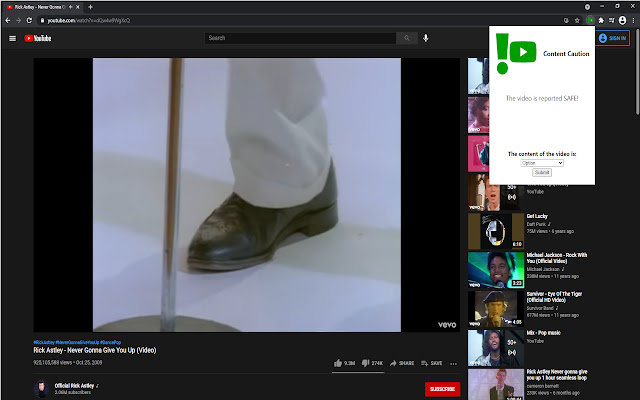Screen dimensions: 640x400
Task: Expand the Option dropdown in Content Caution popup
Action: pyautogui.click(x=542, y=162)
